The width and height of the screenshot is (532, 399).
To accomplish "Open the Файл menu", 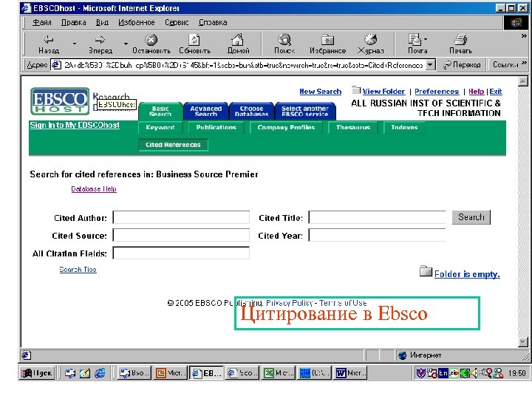I will (x=41, y=22).
